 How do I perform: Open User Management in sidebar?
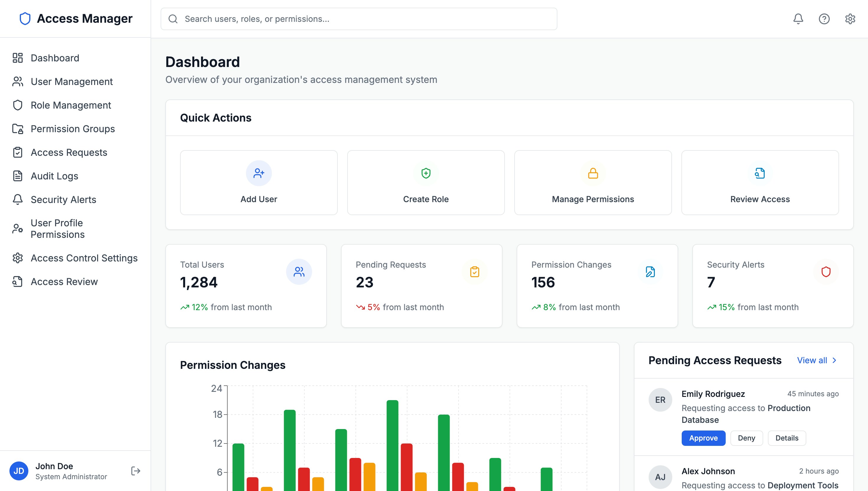(71, 82)
